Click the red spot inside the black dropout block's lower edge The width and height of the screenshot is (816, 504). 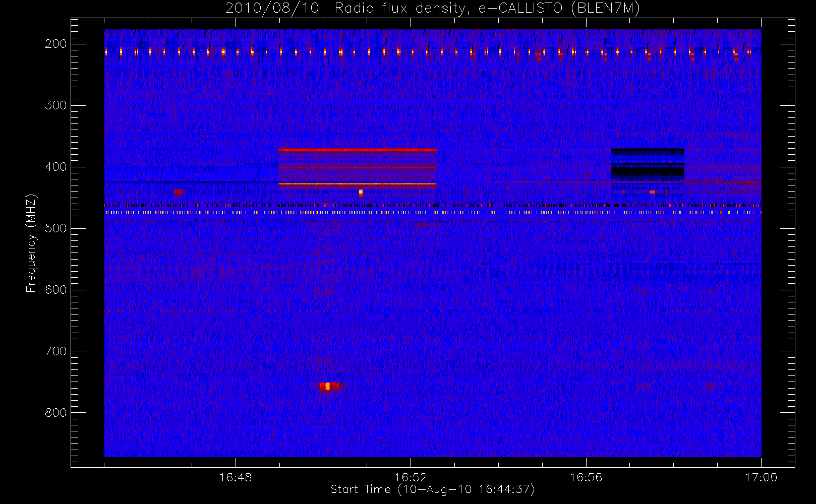(x=652, y=192)
